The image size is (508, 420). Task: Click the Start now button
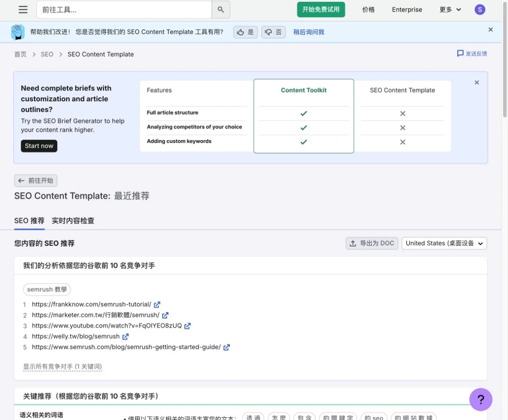pyautogui.click(x=39, y=146)
